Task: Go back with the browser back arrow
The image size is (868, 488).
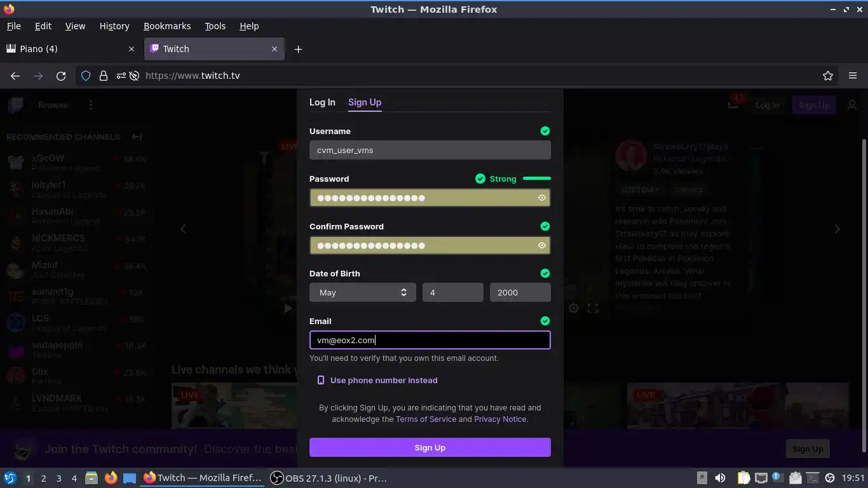Action: 15,76
